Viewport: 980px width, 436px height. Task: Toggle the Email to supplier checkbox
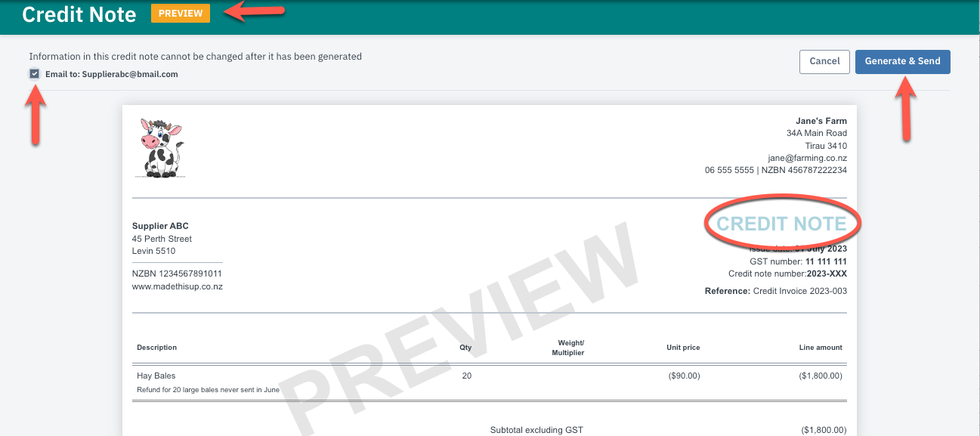pyautogui.click(x=35, y=74)
